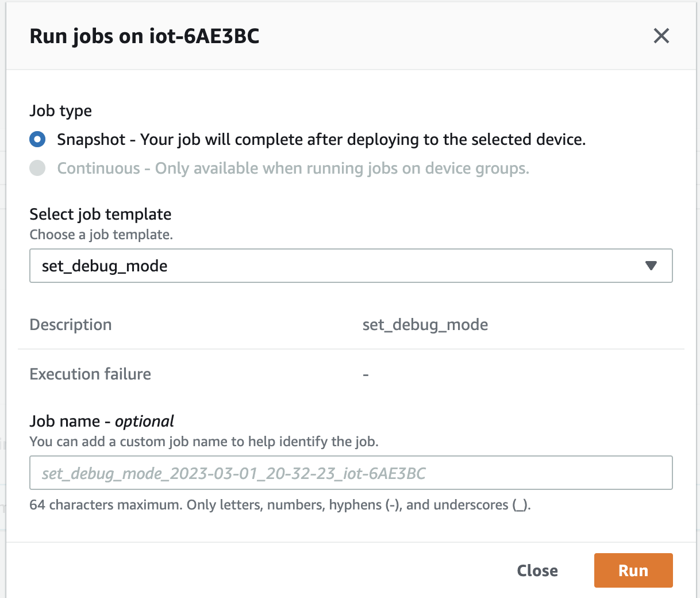Select the Continuous job type option

pyautogui.click(x=37, y=168)
